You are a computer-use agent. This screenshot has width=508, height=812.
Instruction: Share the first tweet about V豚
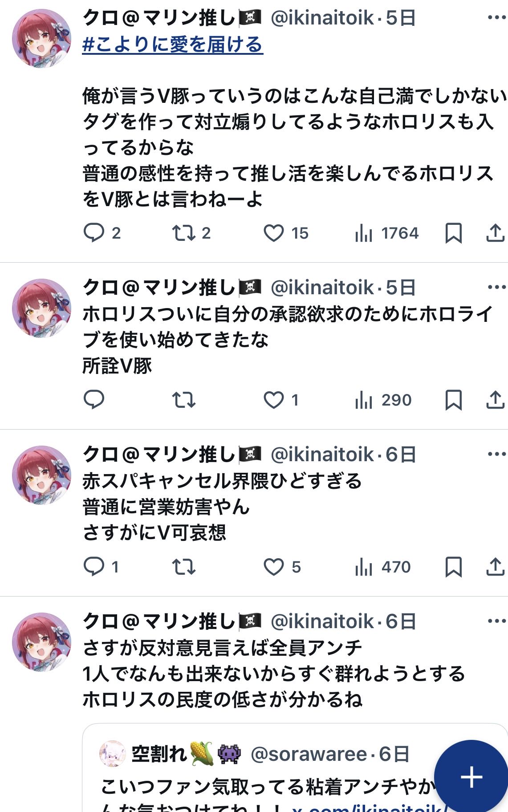495,233
